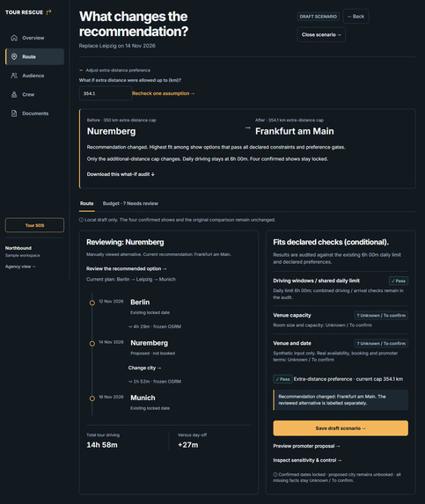Image resolution: width=425 pixels, height=504 pixels.
Task: Click the Tour SOS button
Action: click(34, 225)
